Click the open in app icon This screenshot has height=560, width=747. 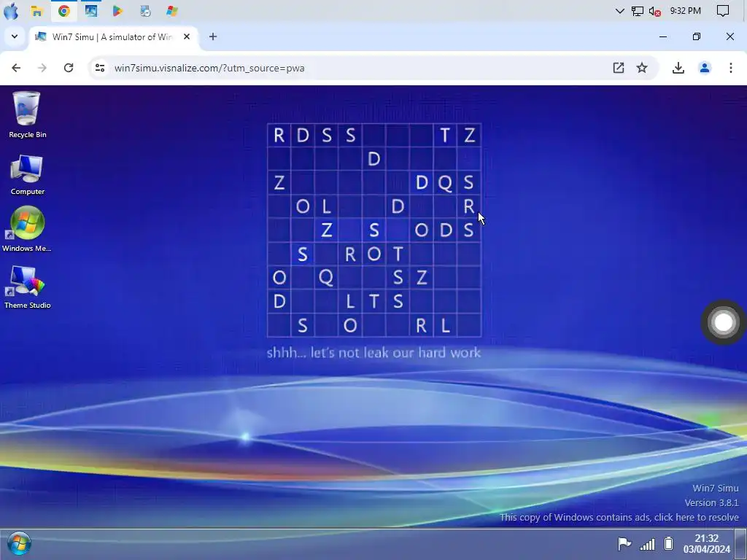point(619,68)
